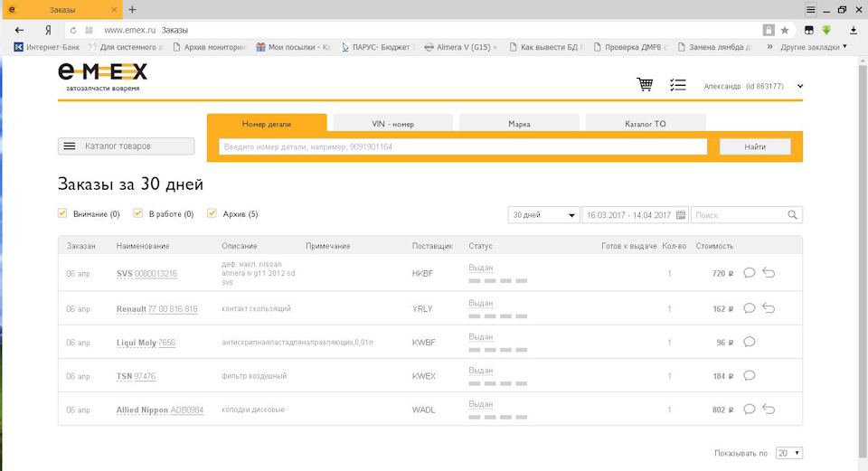Click the search magnifier in orders filter
The width and height of the screenshot is (868, 471).
pyautogui.click(x=792, y=215)
